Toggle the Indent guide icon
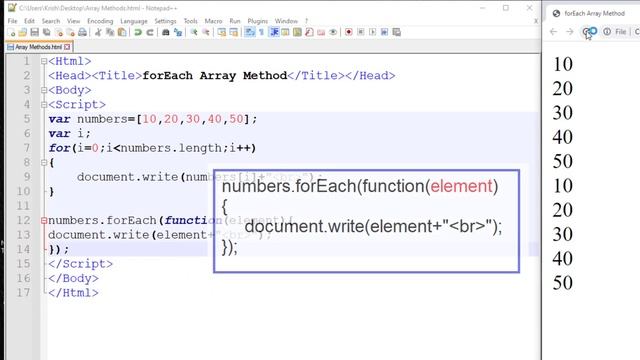 click(274, 32)
